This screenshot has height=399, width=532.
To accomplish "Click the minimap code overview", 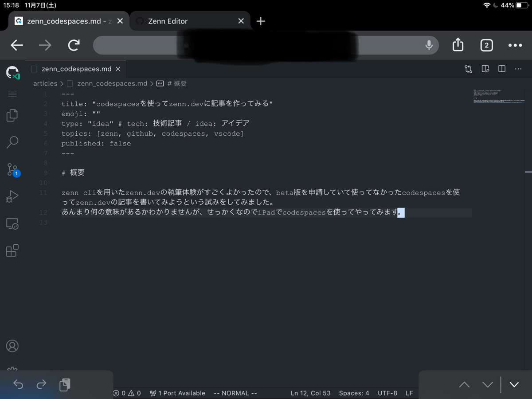I will click(499, 96).
